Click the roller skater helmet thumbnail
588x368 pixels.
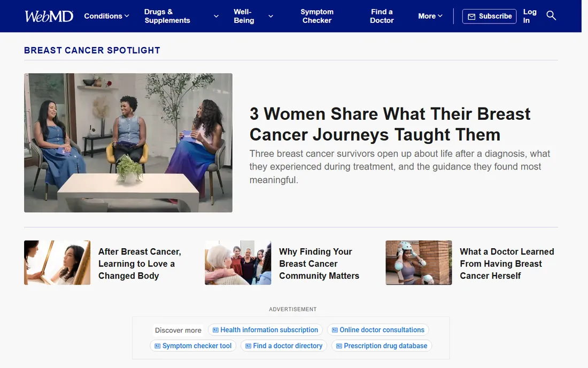419,263
